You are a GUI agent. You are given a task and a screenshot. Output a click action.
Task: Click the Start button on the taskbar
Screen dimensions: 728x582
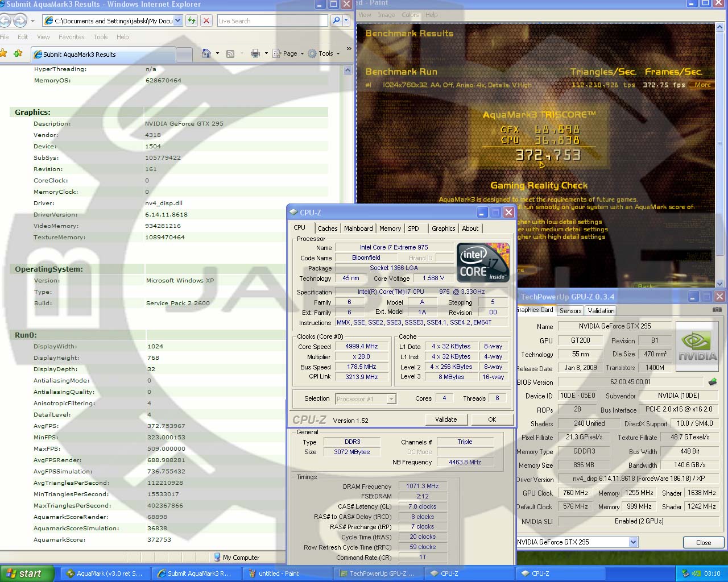(27, 573)
